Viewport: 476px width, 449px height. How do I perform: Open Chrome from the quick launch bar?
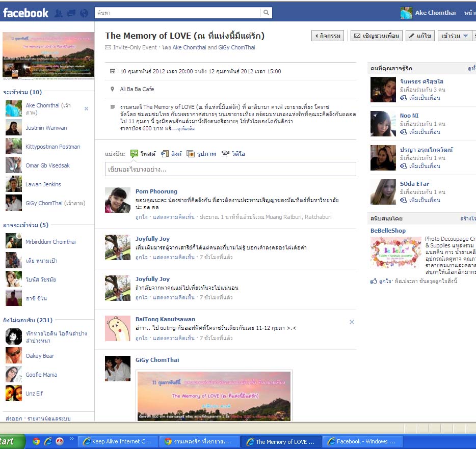(x=36, y=441)
